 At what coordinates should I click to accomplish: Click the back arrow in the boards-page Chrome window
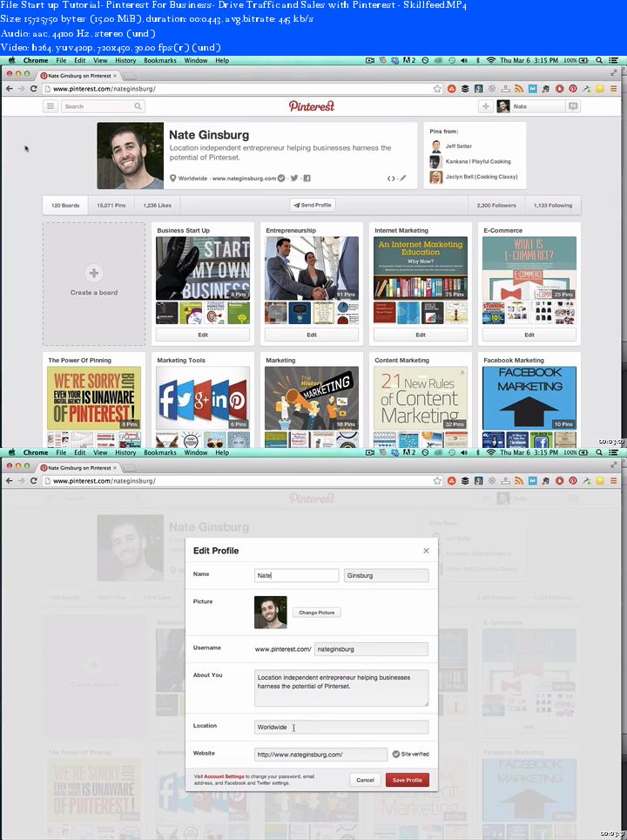pyautogui.click(x=9, y=89)
